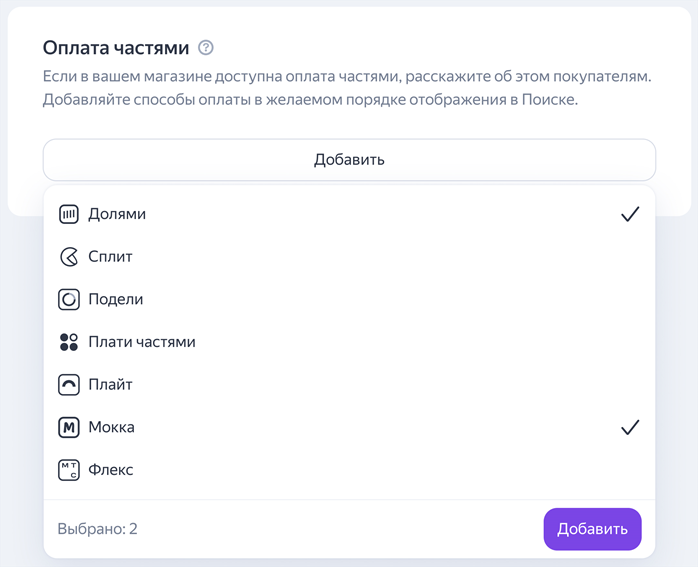Click the Долями payment service icon
Screen dimensions: 698x567
click(x=69, y=214)
